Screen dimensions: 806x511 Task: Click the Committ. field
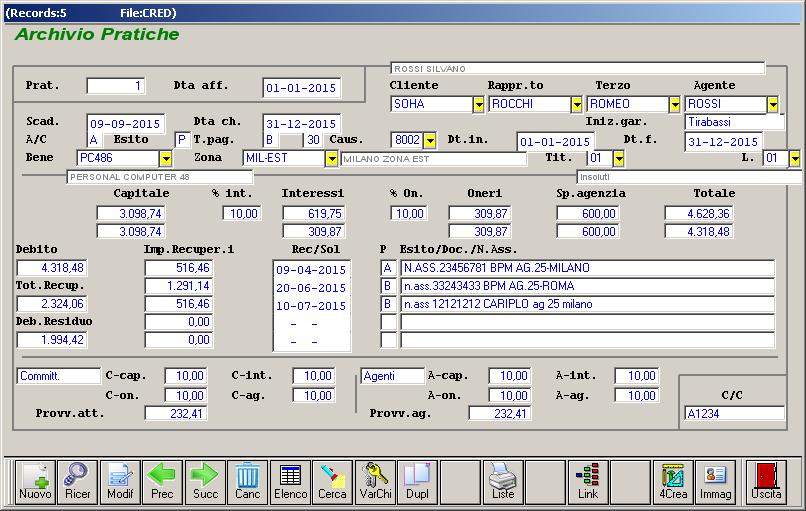(59, 376)
